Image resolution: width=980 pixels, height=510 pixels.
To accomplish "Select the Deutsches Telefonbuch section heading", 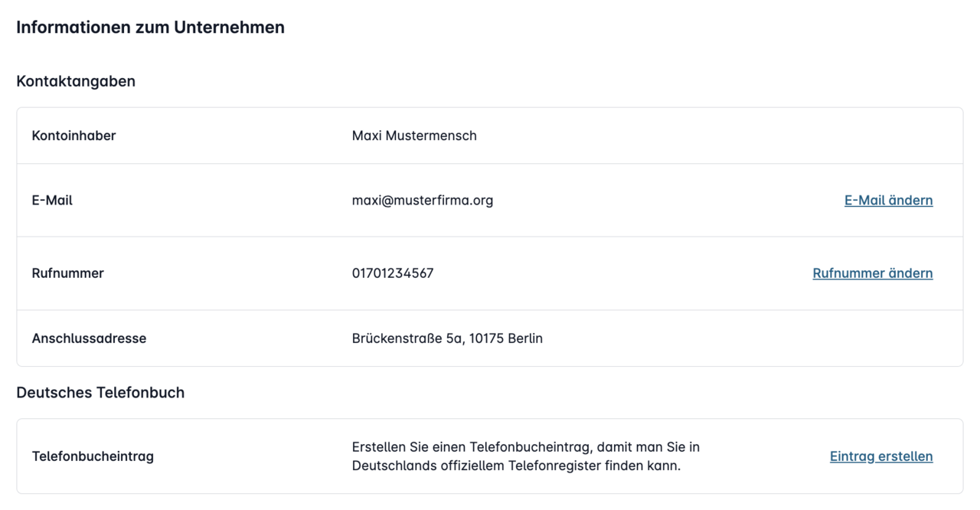I will click(x=100, y=393).
